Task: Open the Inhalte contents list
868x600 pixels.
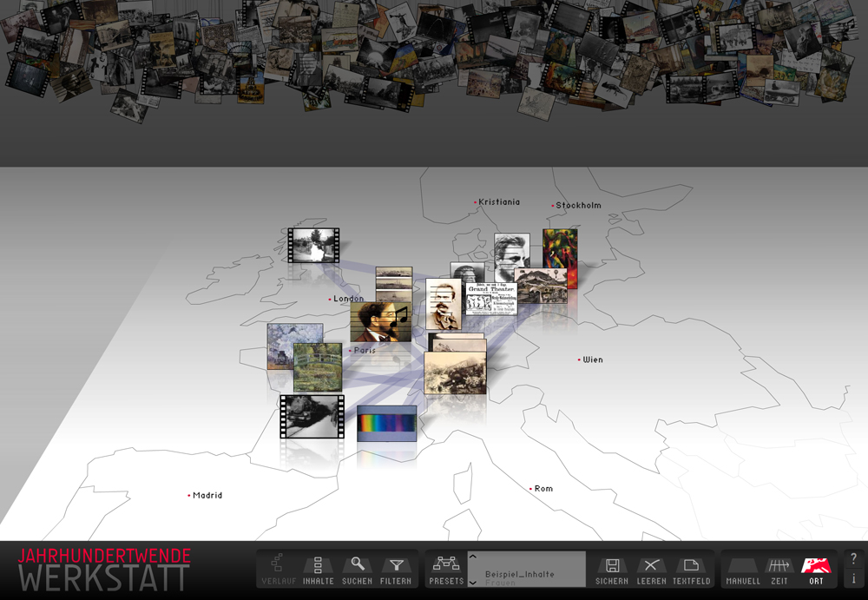Action: (318, 570)
